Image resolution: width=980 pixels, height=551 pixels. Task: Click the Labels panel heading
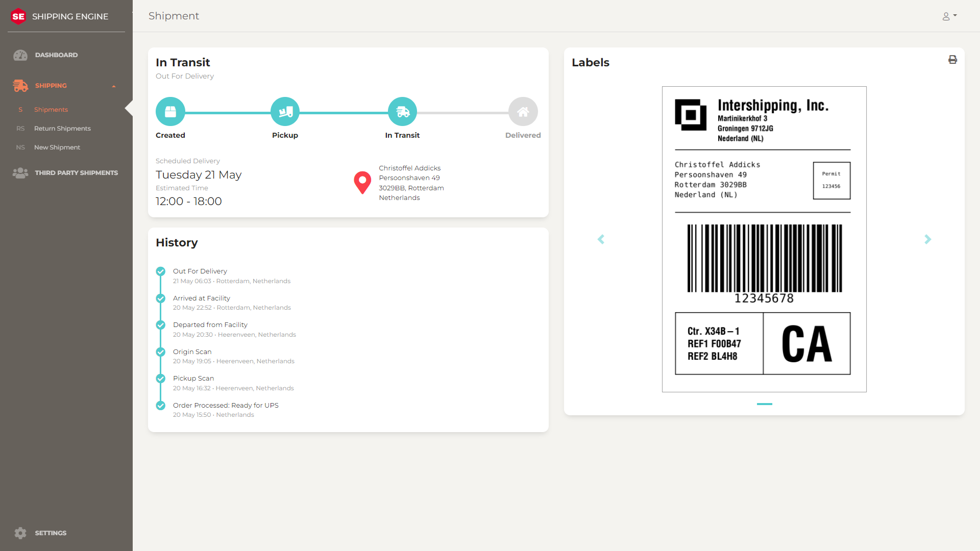coord(591,62)
